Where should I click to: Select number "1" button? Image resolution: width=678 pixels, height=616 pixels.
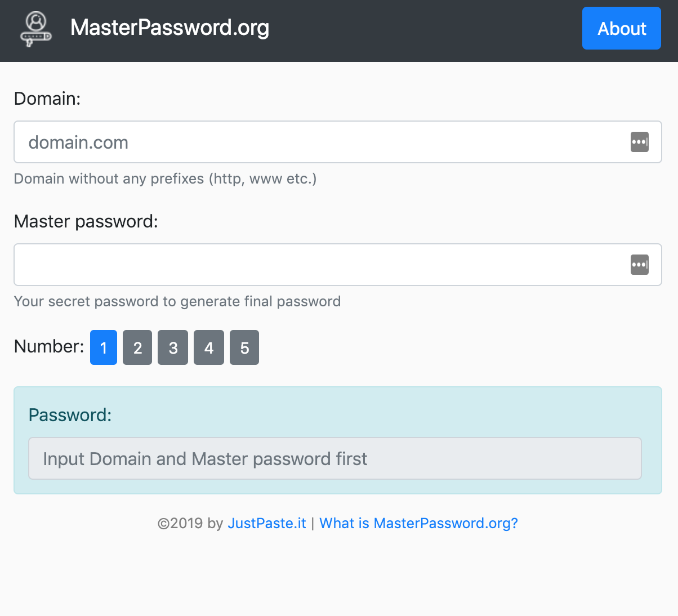click(x=104, y=347)
